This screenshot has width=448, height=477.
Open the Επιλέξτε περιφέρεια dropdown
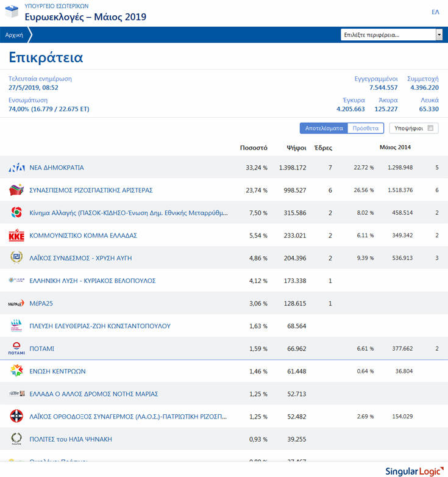click(x=388, y=35)
